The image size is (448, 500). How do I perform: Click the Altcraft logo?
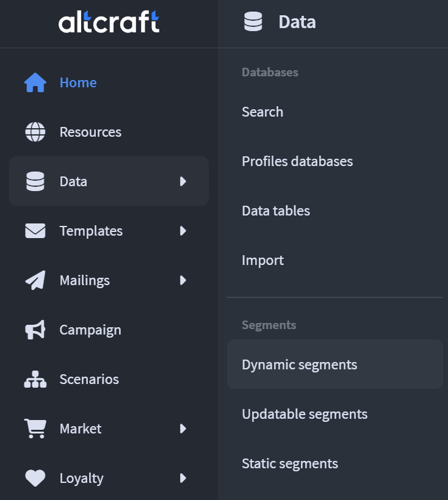[x=109, y=23]
